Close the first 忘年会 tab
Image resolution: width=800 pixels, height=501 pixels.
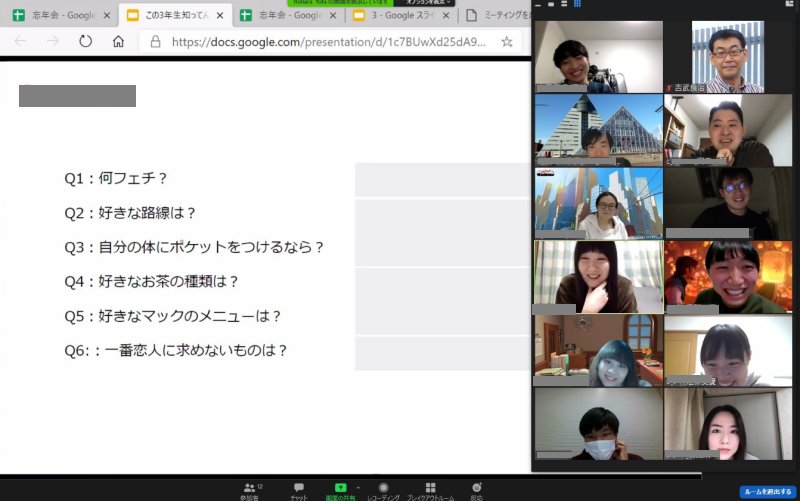pyautogui.click(x=107, y=15)
